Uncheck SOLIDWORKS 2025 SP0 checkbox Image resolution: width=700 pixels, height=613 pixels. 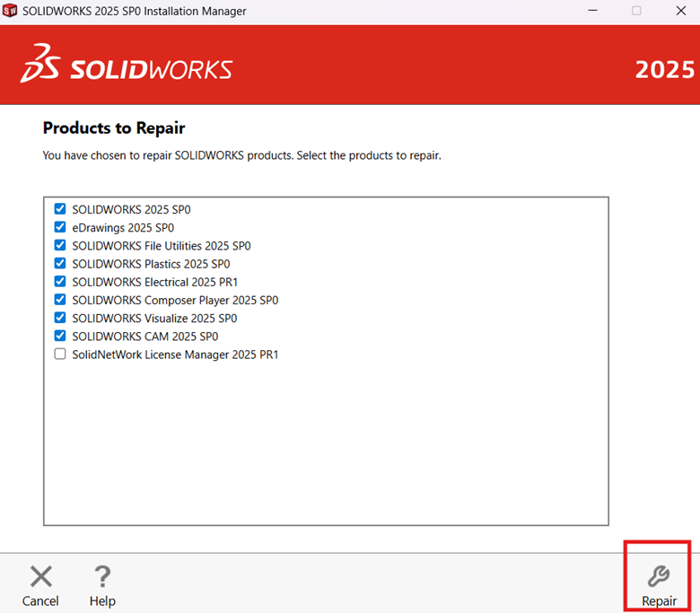pos(60,209)
